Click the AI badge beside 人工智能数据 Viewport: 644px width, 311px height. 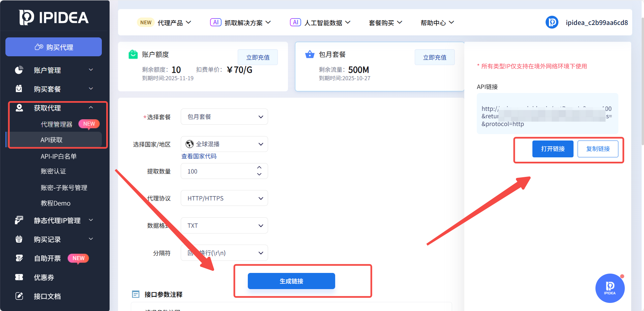[x=295, y=22]
